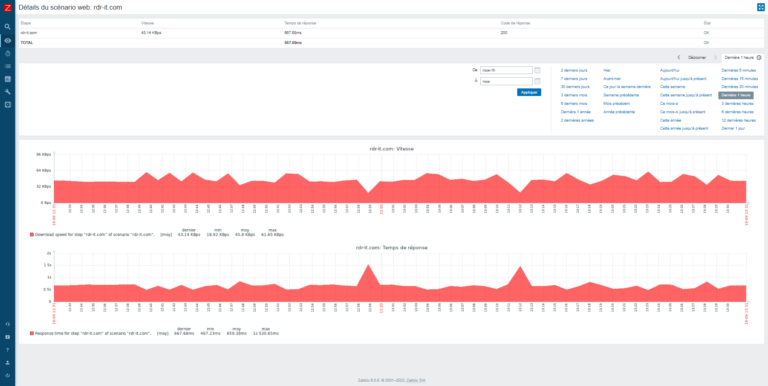
Task: Go to previous time period arrow
Action: 678,57
